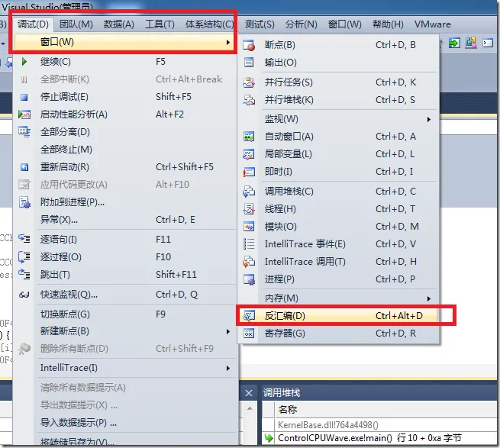Screen dimensions: 500x448
Task: Click the Locals (局部变量) icon
Action: tap(249, 154)
